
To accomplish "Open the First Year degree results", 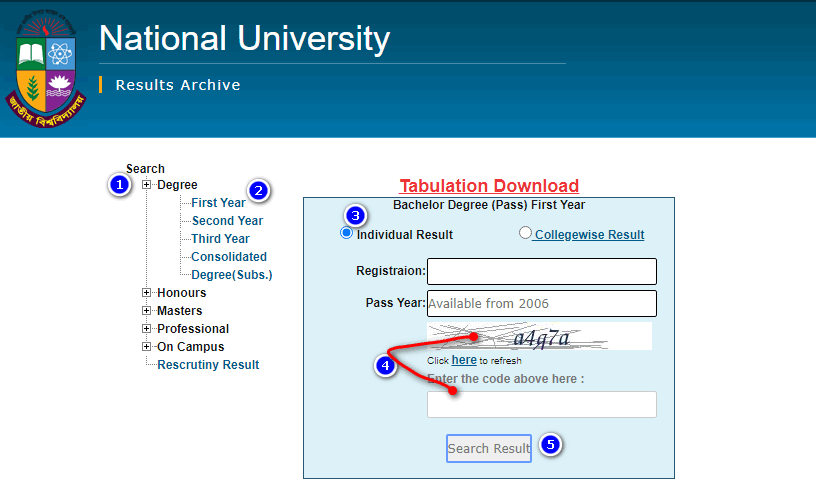I will point(218,202).
